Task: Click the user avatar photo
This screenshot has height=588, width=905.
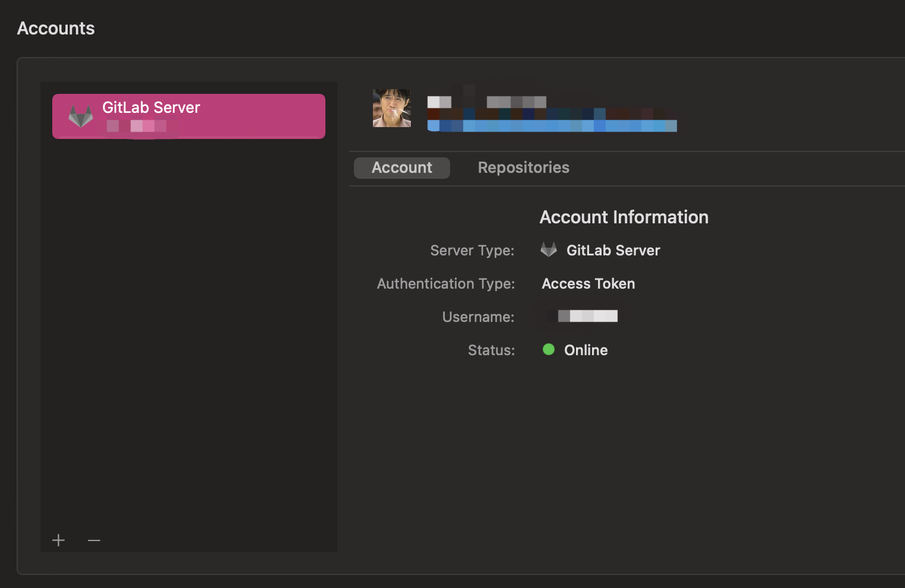Action: [392, 108]
